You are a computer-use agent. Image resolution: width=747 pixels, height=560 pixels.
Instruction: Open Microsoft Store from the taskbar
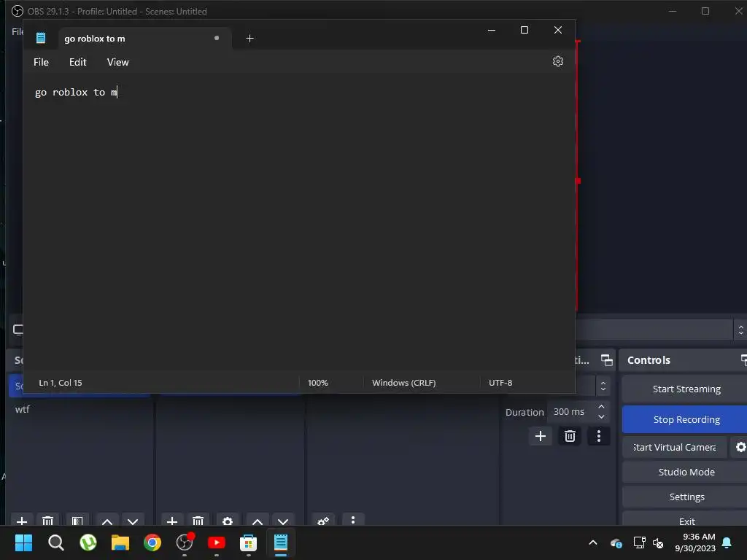(x=248, y=542)
